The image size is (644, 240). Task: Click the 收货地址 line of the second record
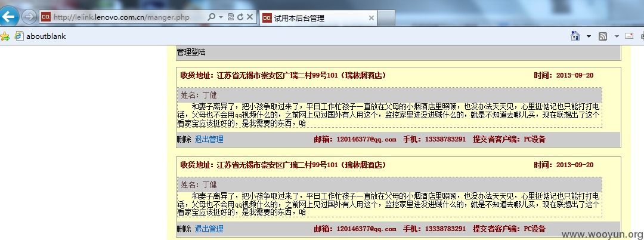[283, 165]
